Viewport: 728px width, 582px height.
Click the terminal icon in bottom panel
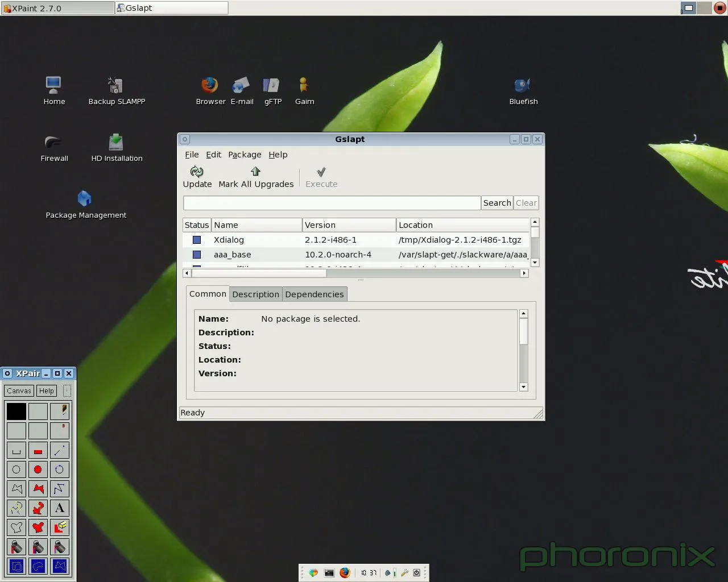point(329,572)
